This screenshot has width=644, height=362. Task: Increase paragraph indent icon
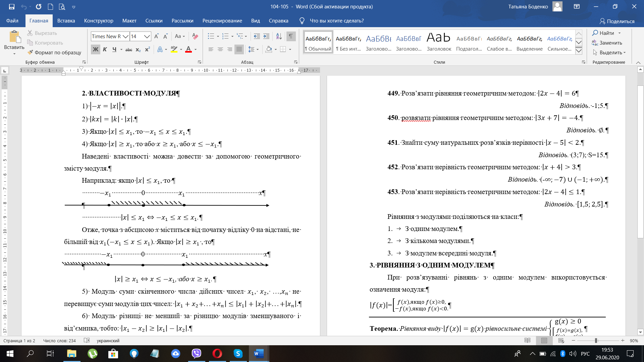(x=266, y=36)
